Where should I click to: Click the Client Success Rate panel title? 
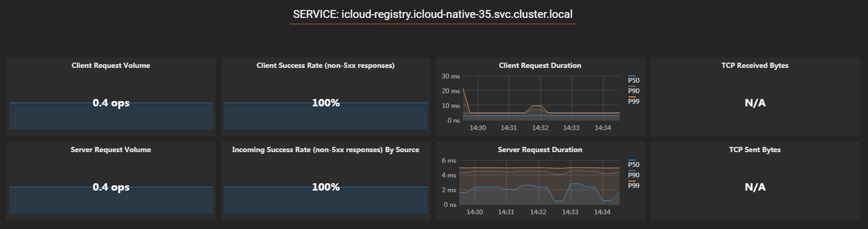325,66
